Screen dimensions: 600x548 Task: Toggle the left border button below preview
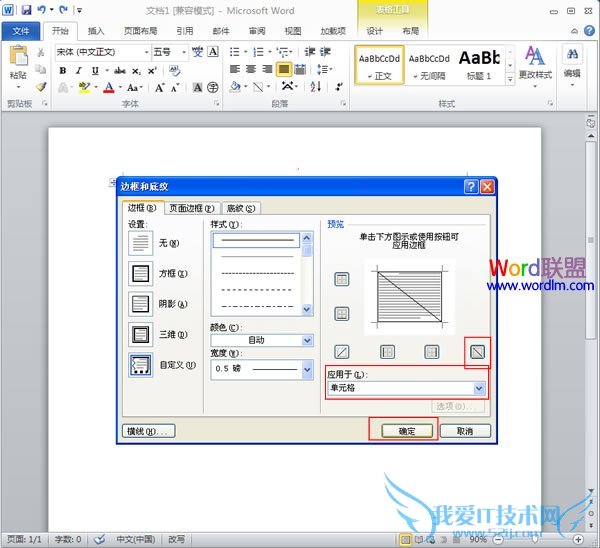click(387, 352)
